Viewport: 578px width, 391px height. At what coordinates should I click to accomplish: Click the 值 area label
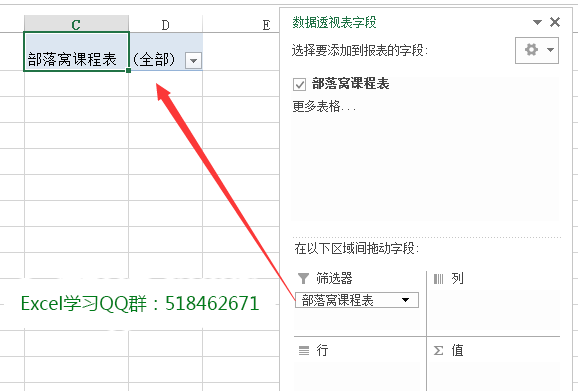457,350
